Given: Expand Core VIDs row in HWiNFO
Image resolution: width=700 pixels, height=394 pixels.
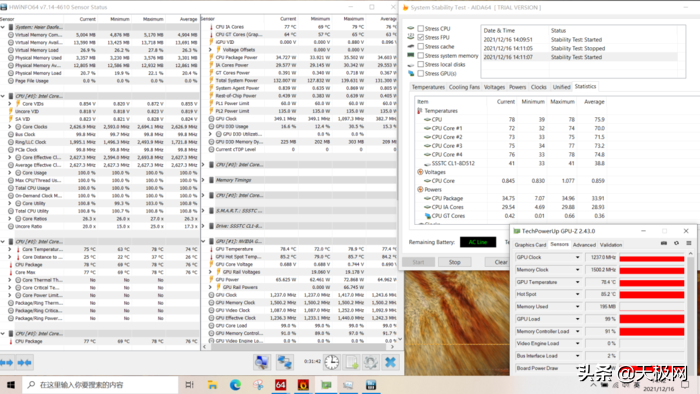Looking at the screenshot, I should point(10,104).
